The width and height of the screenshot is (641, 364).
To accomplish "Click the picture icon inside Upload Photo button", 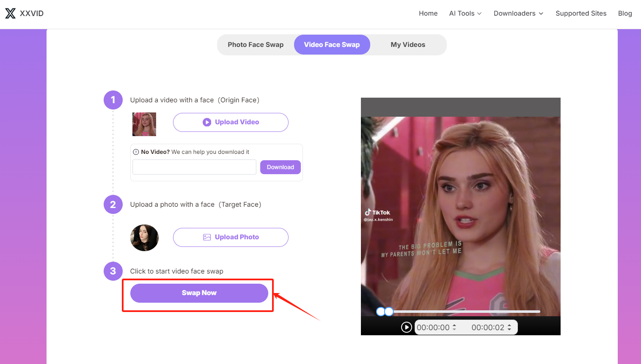I will click(207, 237).
